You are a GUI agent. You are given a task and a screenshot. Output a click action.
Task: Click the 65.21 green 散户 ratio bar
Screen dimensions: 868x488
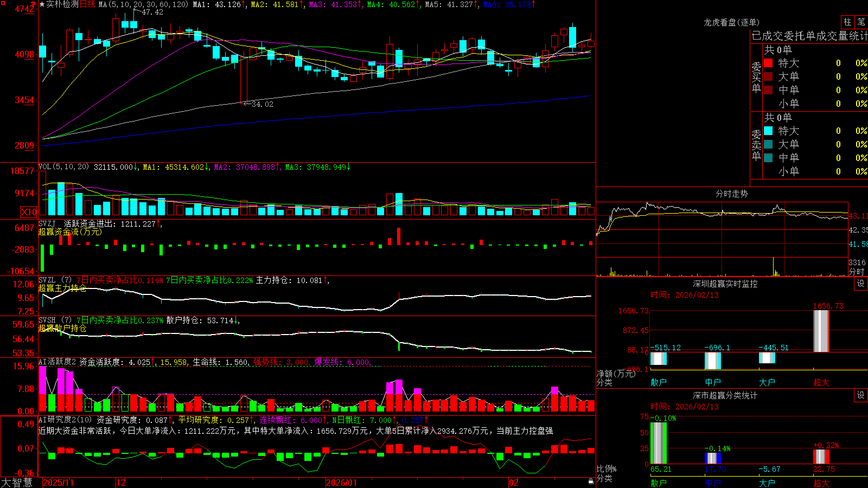pos(659,443)
